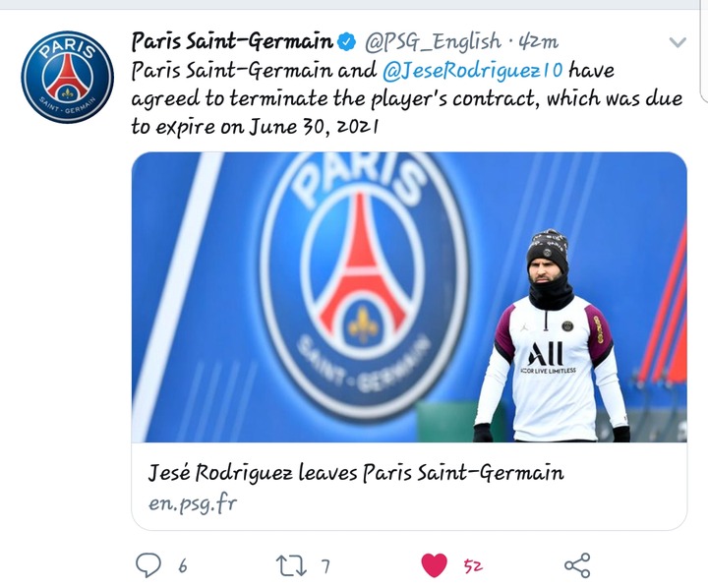Click the top gray browser bar
The height and width of the screenshot is (588, 708).
pos(354,5)
